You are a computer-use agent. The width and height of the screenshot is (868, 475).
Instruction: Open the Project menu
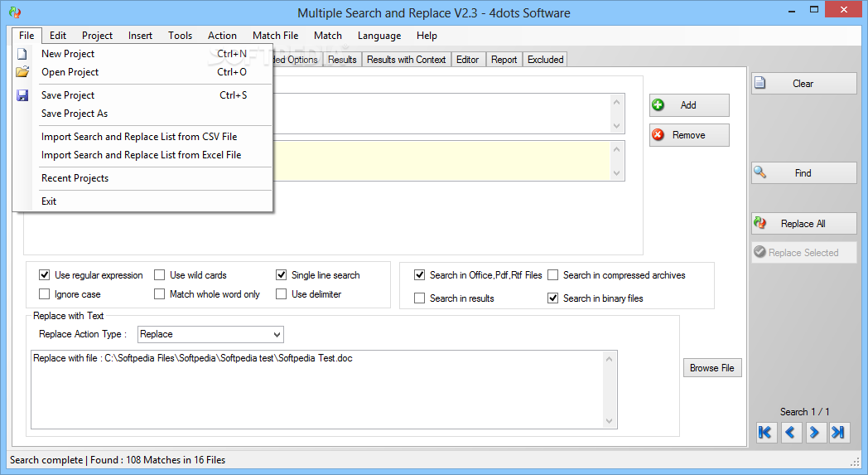coord(97,36)
